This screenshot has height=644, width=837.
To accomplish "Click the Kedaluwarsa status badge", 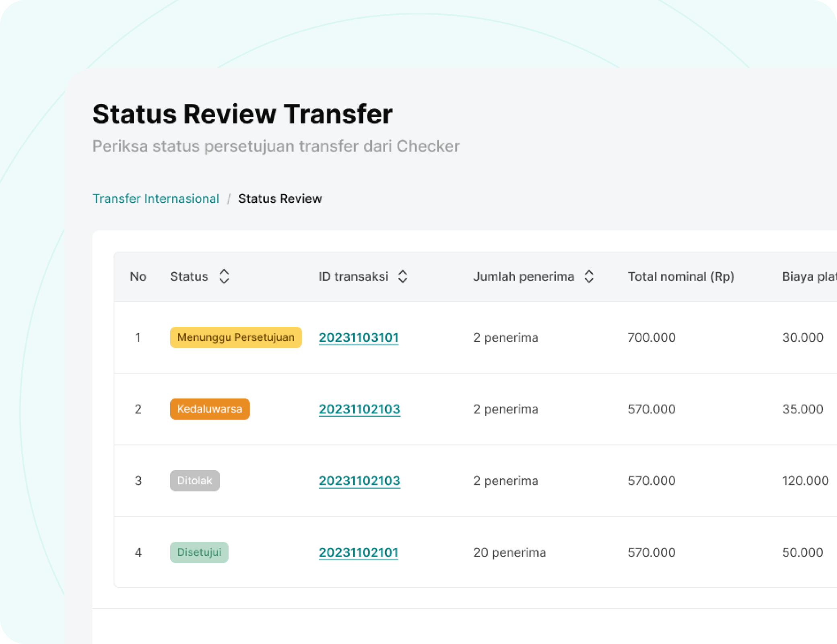I will pyautogui.click(x=210, y=409).
